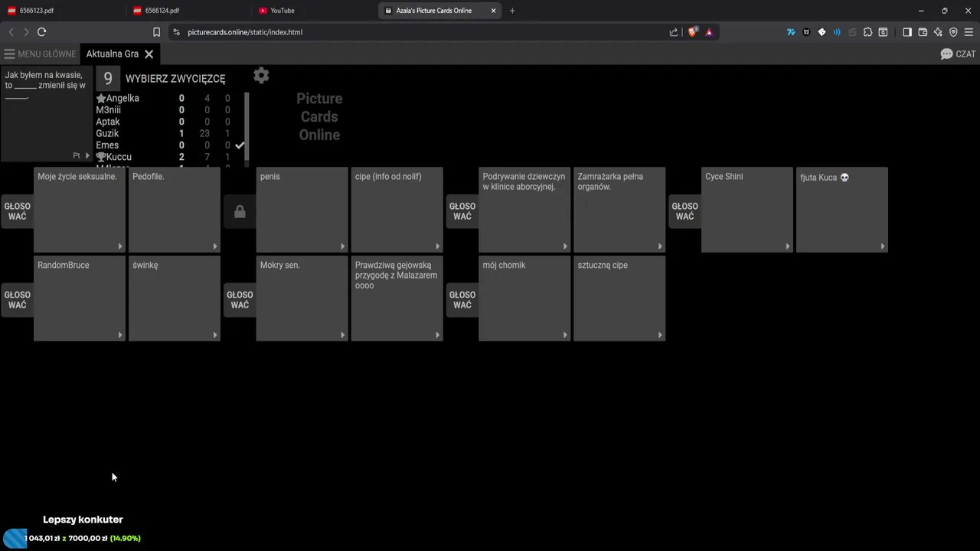Expand the Moje życie seksualne card arrow
The image size is (980, 551).
point(120,246)
